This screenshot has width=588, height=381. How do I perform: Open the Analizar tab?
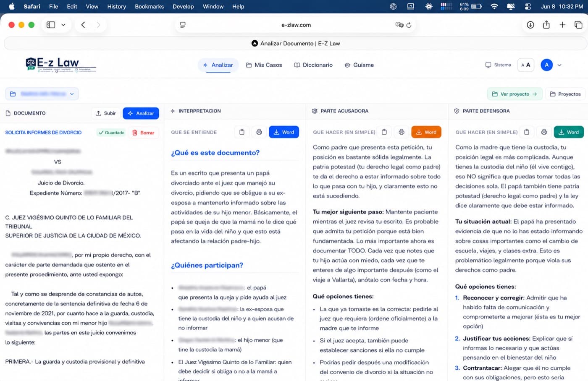[x=218, y=65]
